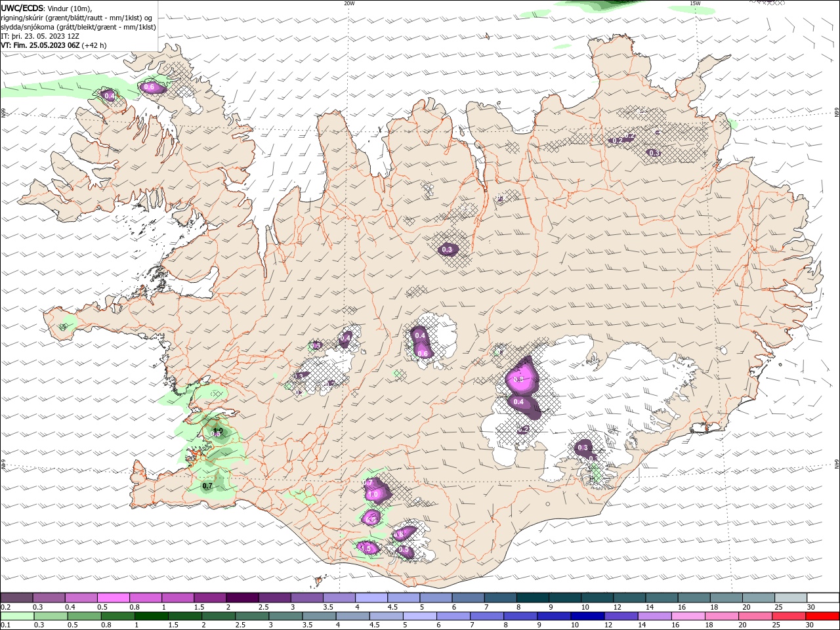840x630 pixels.
Task: Select the 20 swatch in the top legend row
Action: coord(759,598)
